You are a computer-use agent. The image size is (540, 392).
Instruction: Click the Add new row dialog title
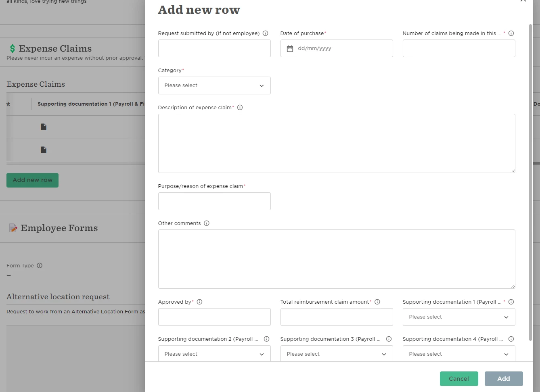[199, 10]
